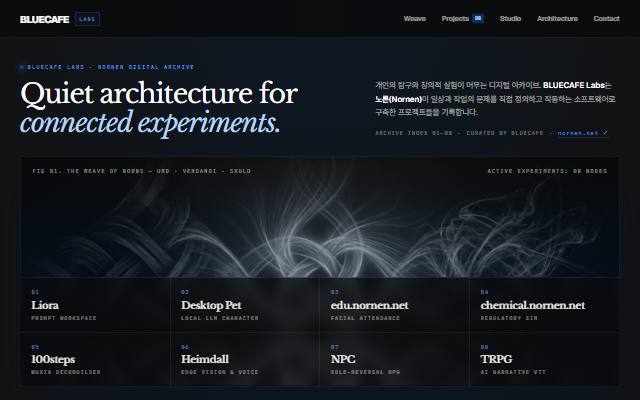Click the Korean description paragraph
The image size is (640, 400).
[x=495, y=98]
